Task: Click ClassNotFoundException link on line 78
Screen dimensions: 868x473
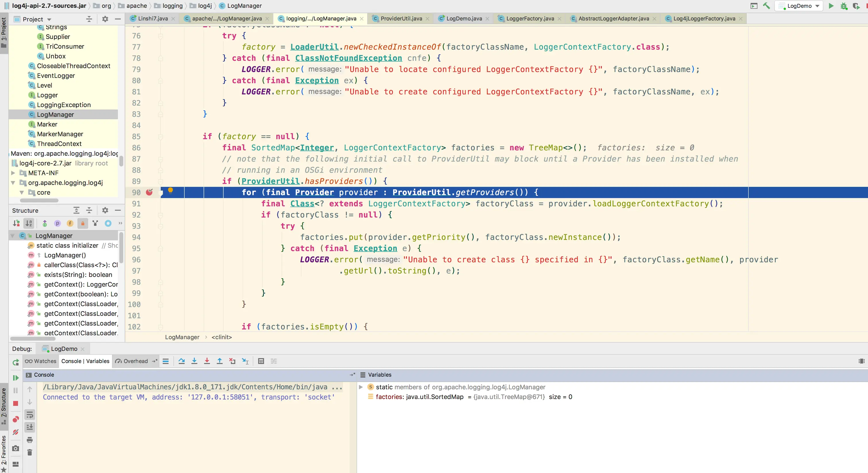Action: click(x=348, y=58)
